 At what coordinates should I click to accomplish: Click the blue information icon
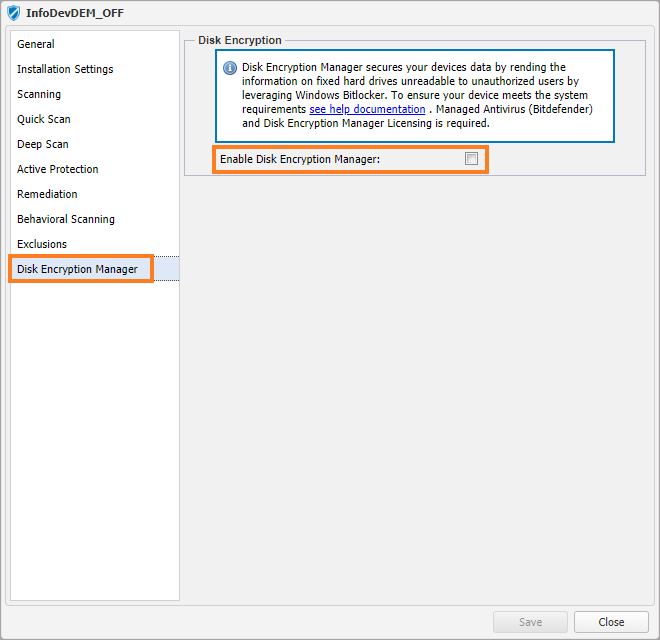pyautogui.click(x=230, y=68)
